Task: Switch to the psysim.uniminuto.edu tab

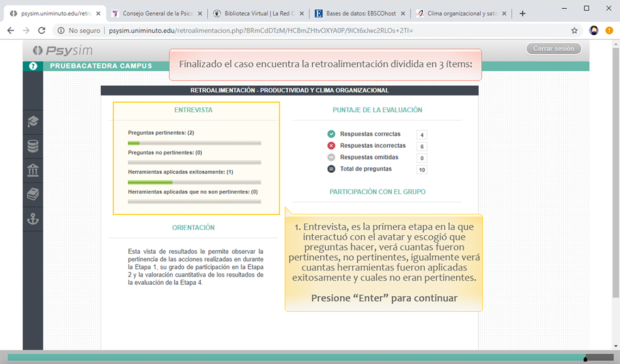Action: (x=55, y=14)
